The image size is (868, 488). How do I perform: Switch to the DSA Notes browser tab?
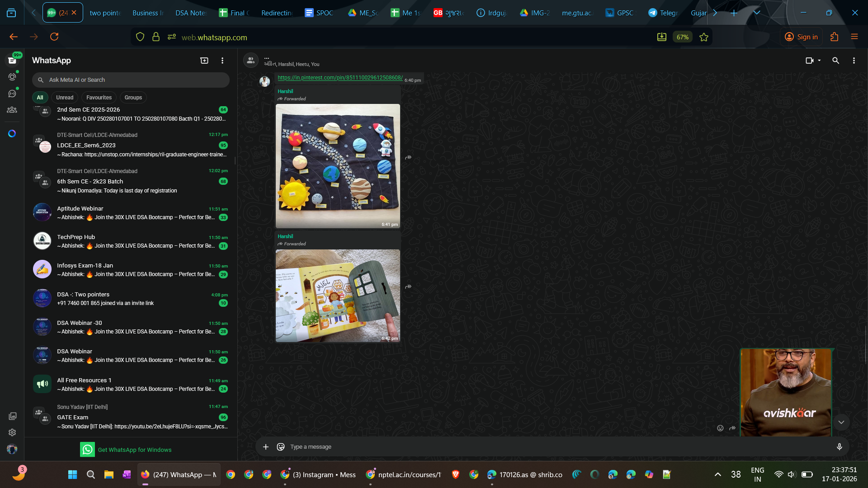click(x=190, y=13)
